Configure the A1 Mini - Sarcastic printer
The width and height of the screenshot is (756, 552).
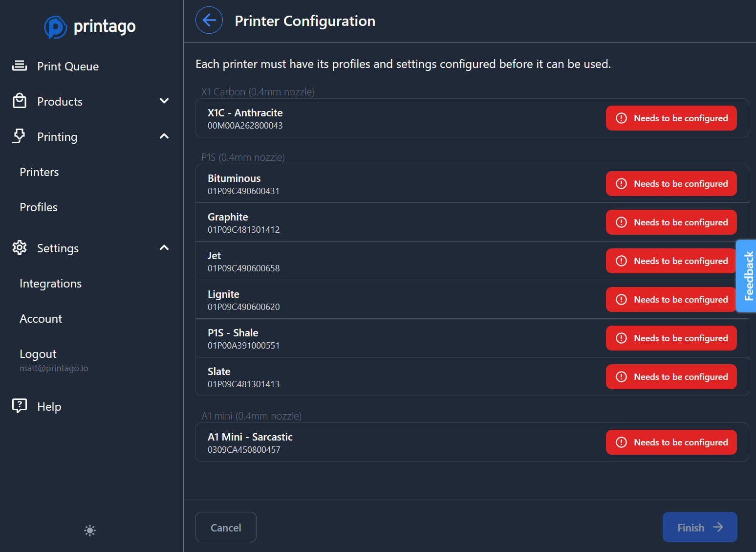pos(671,442)
